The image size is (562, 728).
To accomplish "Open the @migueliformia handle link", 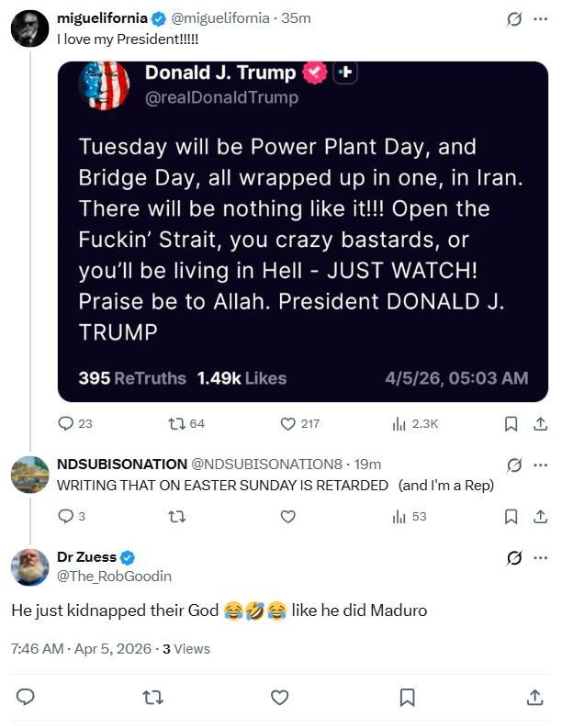I will click(x=220, y=18).
